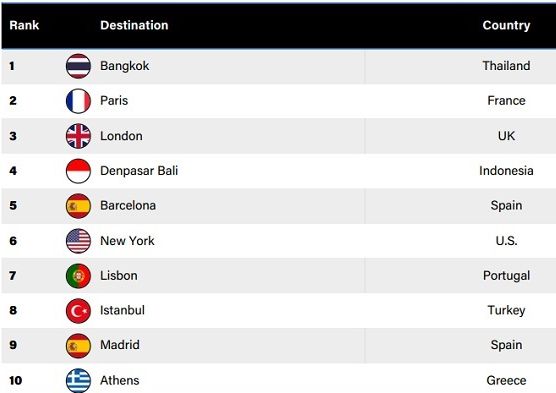Select the Spain flag icon next to Barcelona
The width and height of the screenshot is (556, 393).
click(78, 206)
